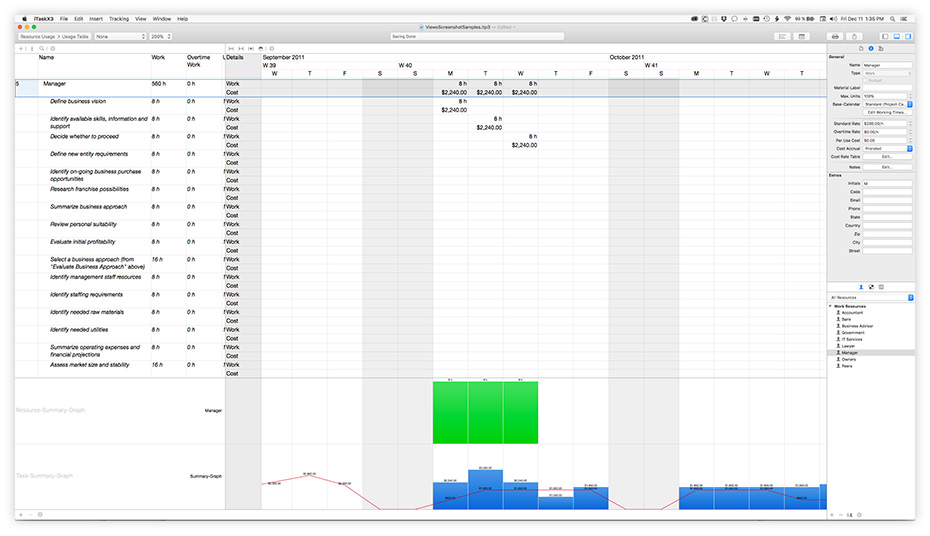Image resolution: width=930 pixels, height=536 pixels.
Task: Open the Tracking menu
Action: pos(119,19)
